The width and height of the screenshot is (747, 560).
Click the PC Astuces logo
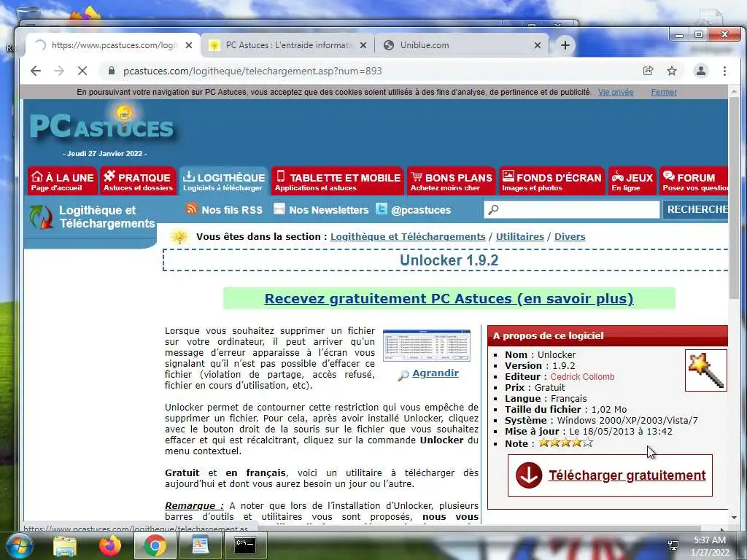102,125
